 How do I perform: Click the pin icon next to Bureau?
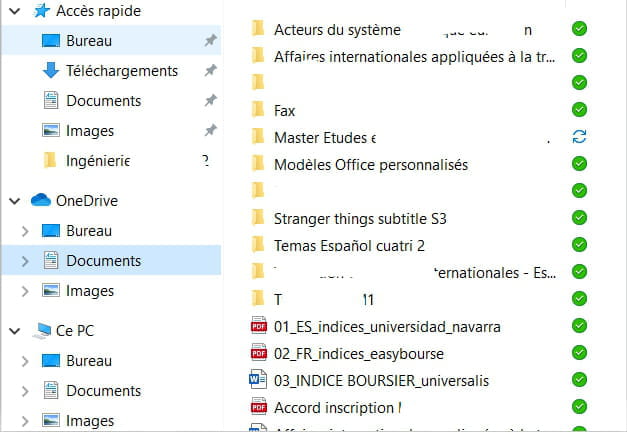click(209, 41)
